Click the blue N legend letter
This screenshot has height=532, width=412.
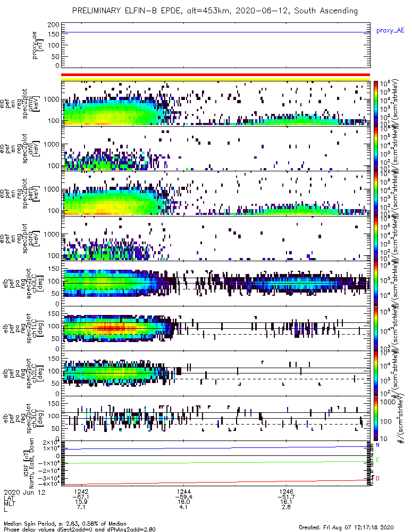(x=377, y=445)
